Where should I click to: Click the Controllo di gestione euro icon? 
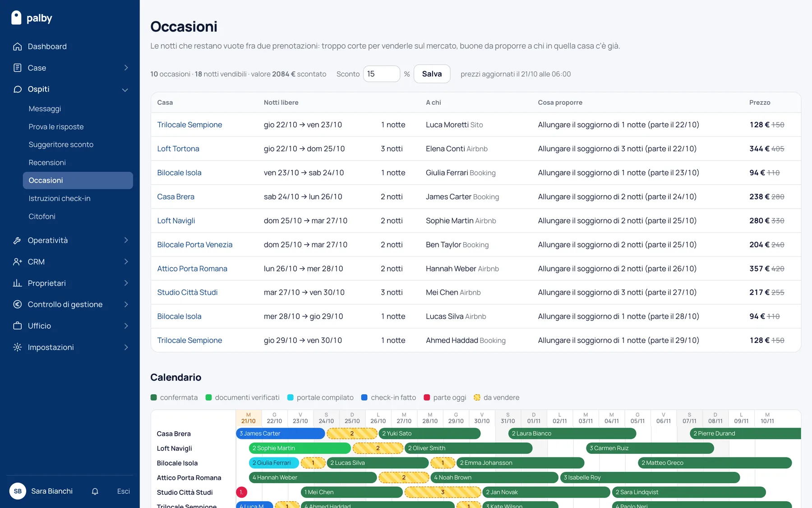click(x=18, y=304)
